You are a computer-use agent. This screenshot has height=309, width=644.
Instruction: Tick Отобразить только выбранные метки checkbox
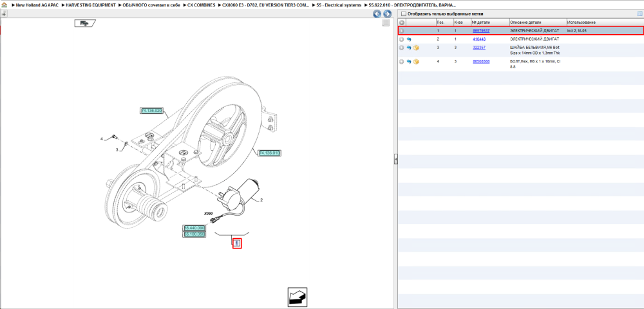[403, 14]
